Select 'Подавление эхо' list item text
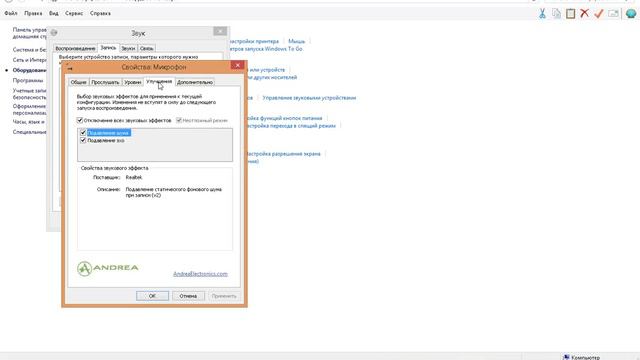 coord(106,140)
